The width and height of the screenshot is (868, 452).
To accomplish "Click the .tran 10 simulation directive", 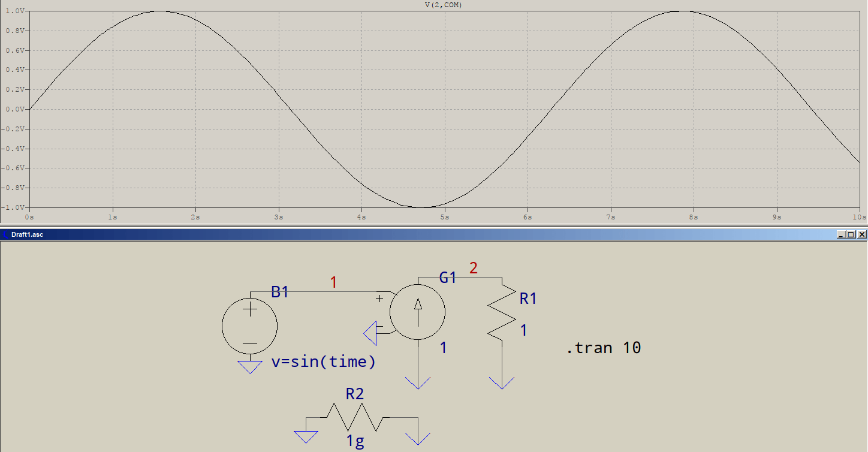I will coord(604,348).
